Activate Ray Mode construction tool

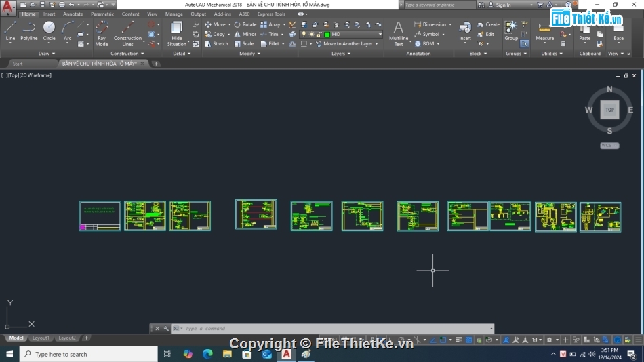tap(102, 34)
